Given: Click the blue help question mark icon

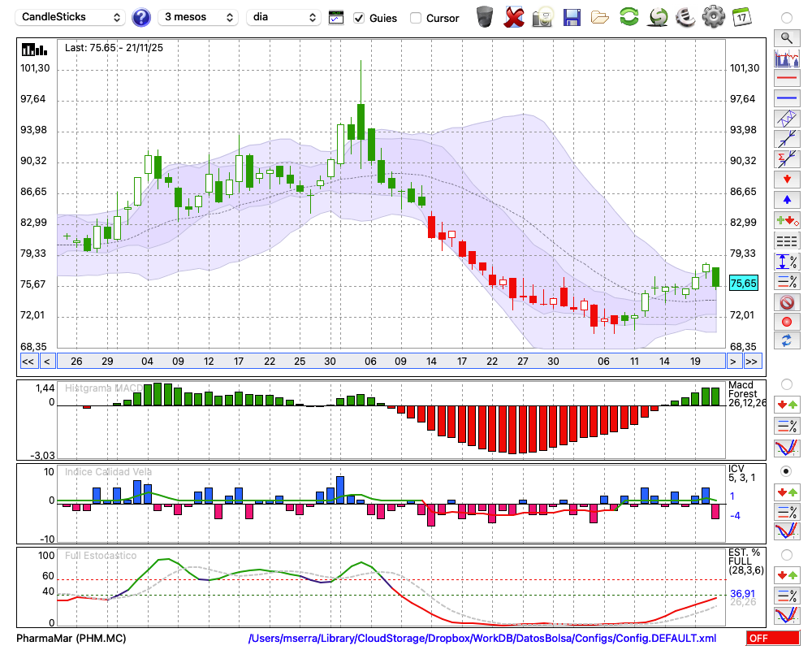Looking at the screenshot, I should point(141,17).
